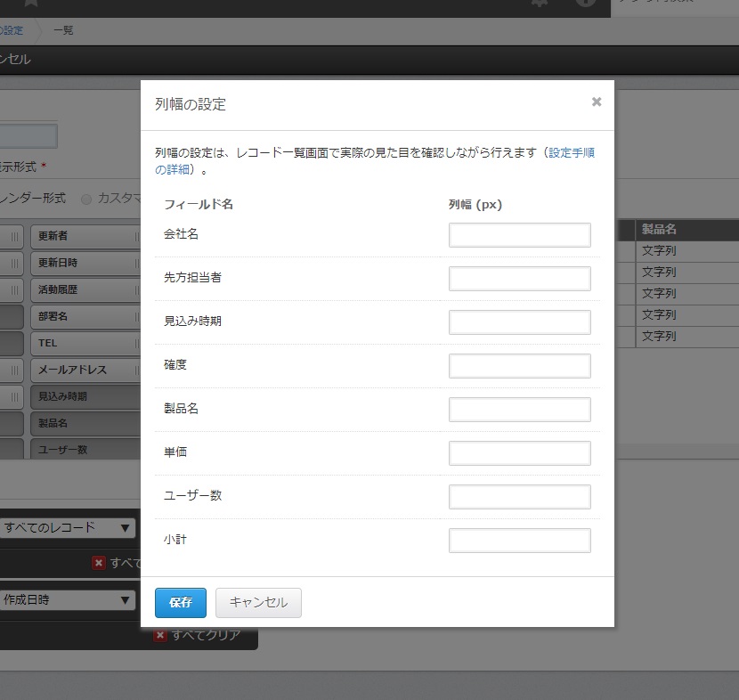
Task: Click the 小計 column width field
Action: (x=519, y=541)
